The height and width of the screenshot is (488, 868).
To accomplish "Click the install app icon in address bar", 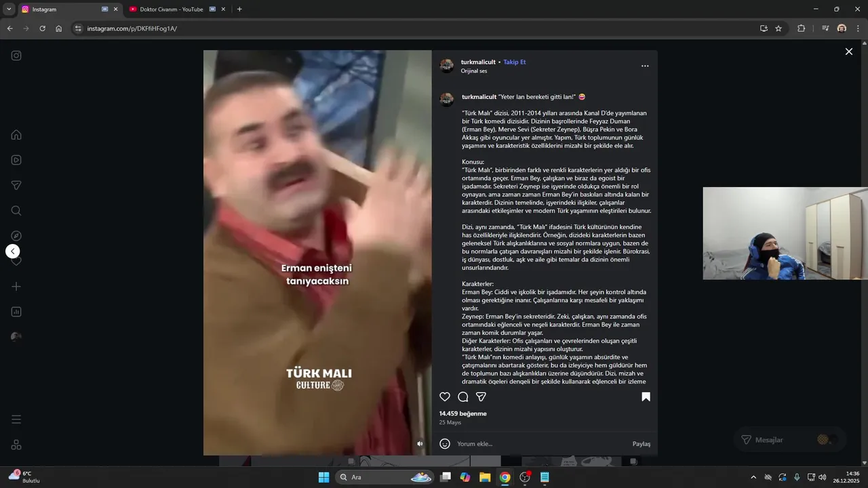I will click(x=764, y=28).
